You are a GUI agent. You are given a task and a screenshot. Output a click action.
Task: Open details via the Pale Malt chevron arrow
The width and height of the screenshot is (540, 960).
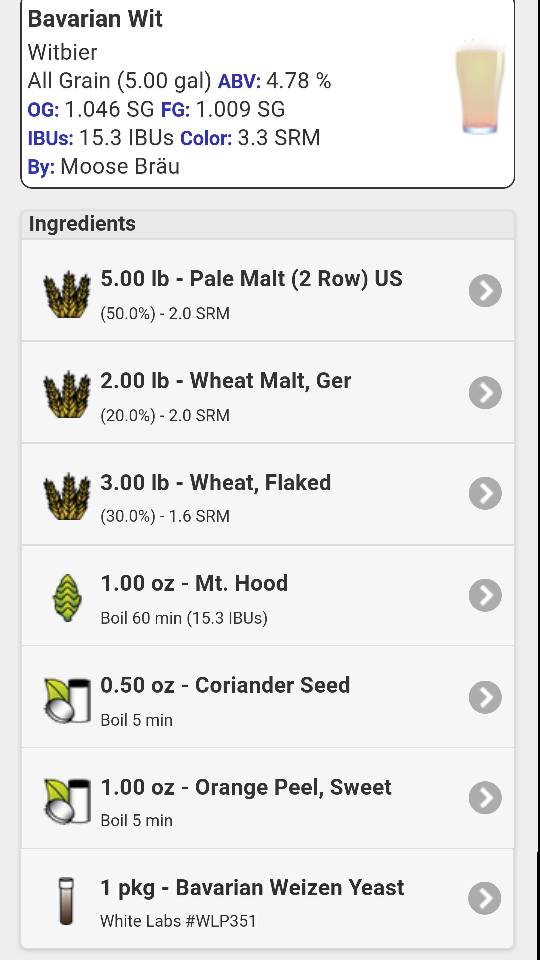click(486, 291)
